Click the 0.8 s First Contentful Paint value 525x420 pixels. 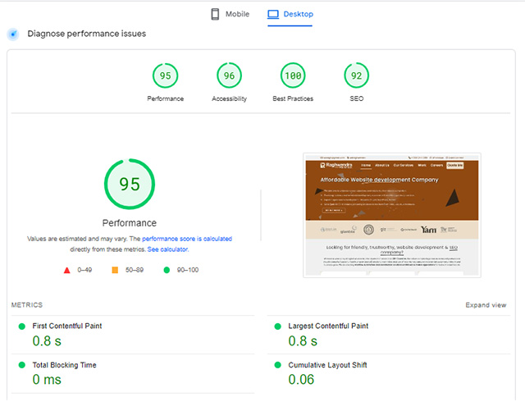click(x=47, y=341)
